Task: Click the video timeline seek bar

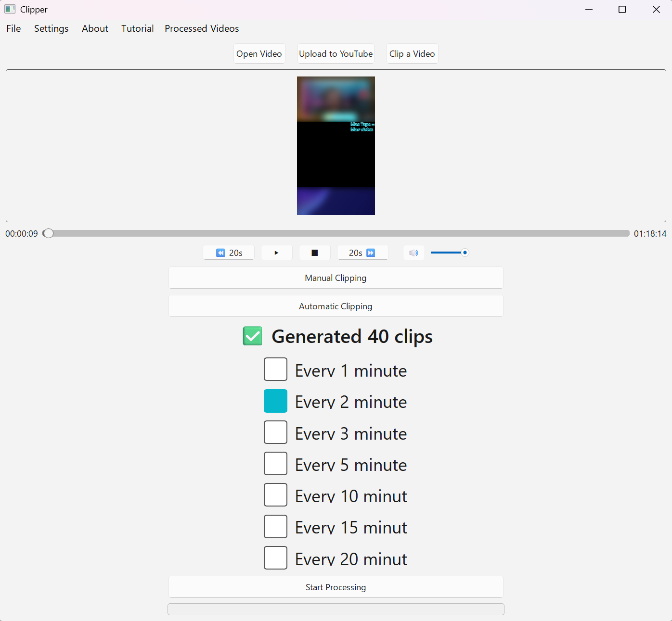Action: [337, 233]
